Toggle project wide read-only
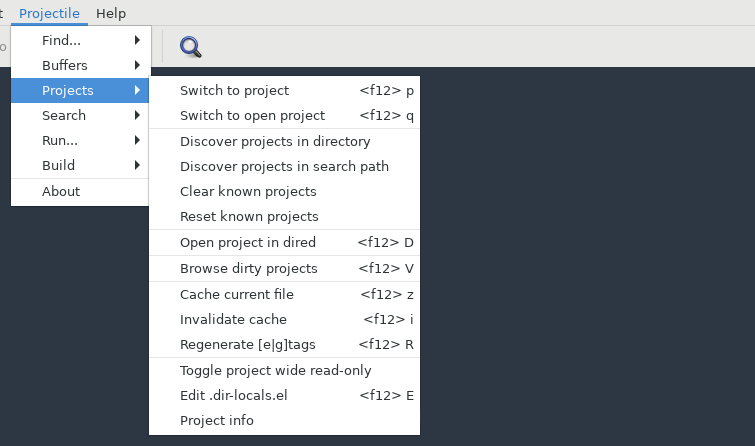Viewport: 755px width, 446px height. pyautogui.click(x=275, y=370)
